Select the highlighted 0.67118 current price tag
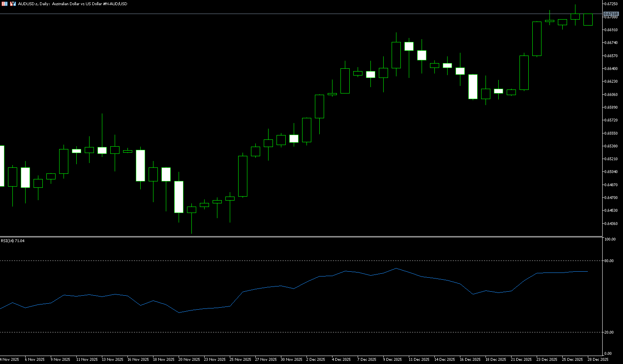 [x=611, y=14]
